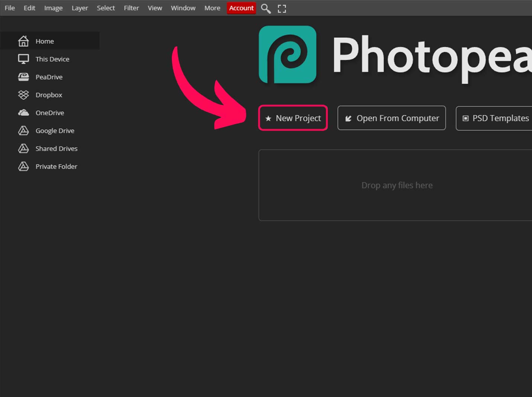Click the PeaDrive disk icon
The image size is (532, 397).
[23, 77]
